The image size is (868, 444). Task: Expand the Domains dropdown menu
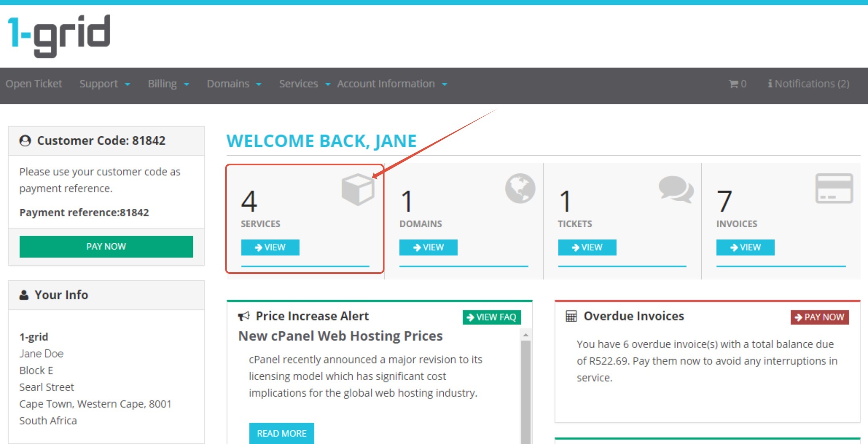coord(234,84)
